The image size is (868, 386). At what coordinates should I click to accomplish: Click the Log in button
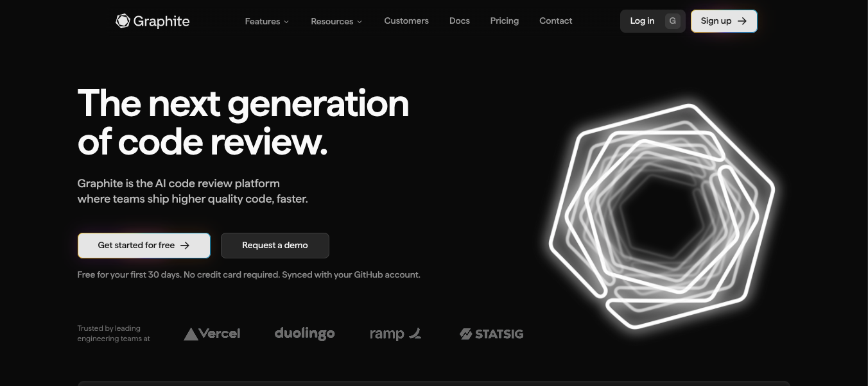642,21
